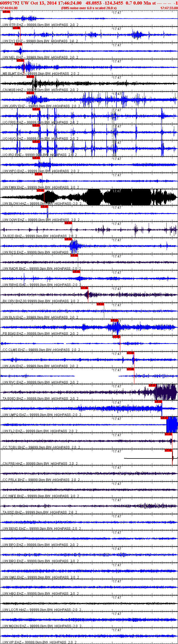Select the UO HUO EHZ station label

tap(13, 139)
